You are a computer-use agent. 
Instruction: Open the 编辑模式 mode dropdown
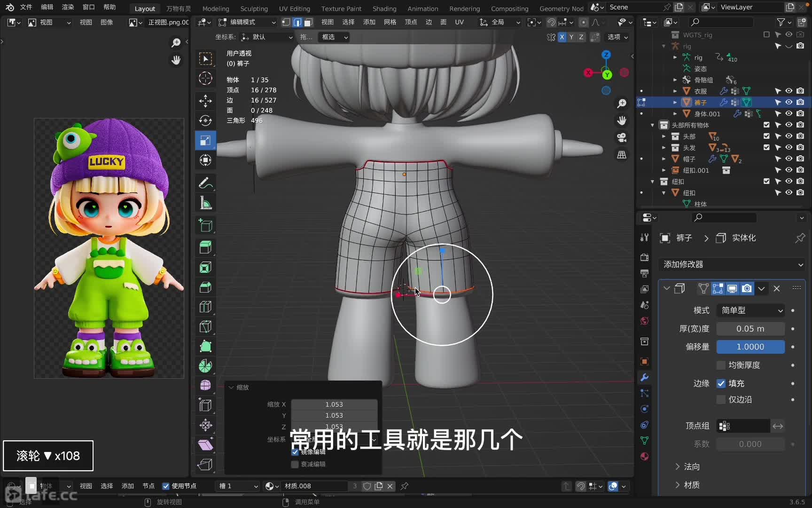(247, 22)
